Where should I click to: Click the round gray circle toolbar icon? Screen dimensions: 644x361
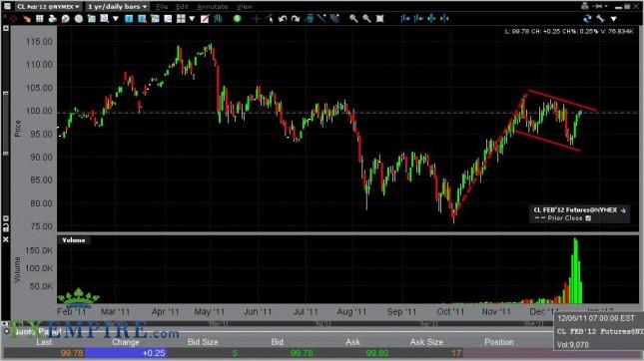(79, 19)
